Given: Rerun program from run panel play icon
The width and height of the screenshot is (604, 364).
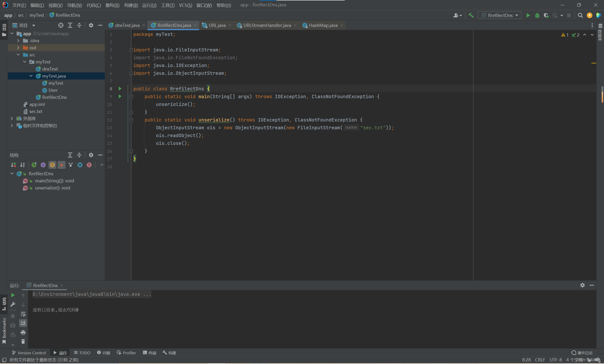Looking at the screenshot, I should (13, 295).
